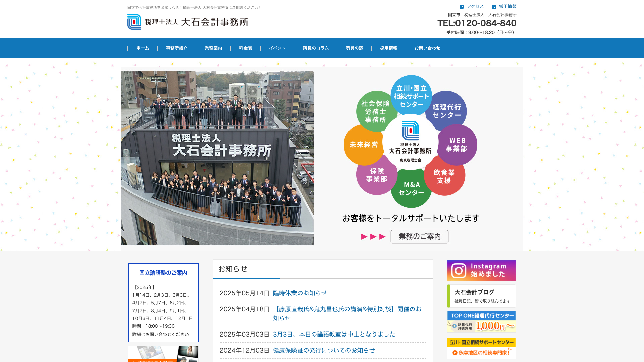Click the arrow icon beside アクセス
The image size is (644, 362).
tap(462, 7)
